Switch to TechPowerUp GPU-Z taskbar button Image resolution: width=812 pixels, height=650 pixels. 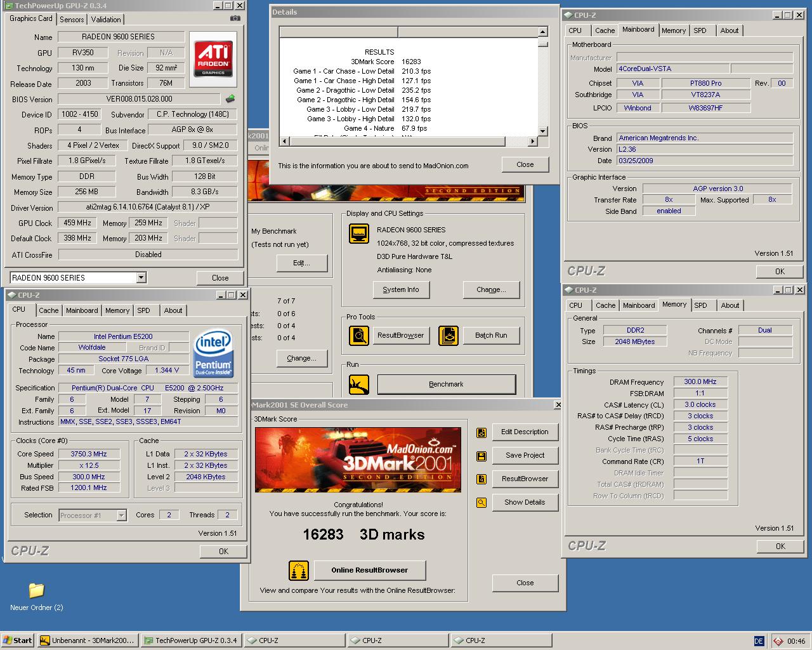pyautogui.click(x=191, y=640)
